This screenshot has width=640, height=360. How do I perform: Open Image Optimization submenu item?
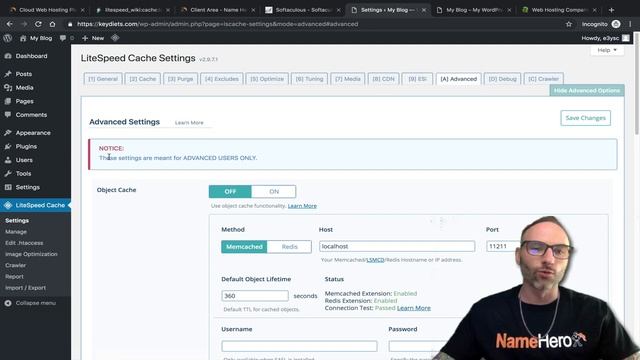pos(31,254)
